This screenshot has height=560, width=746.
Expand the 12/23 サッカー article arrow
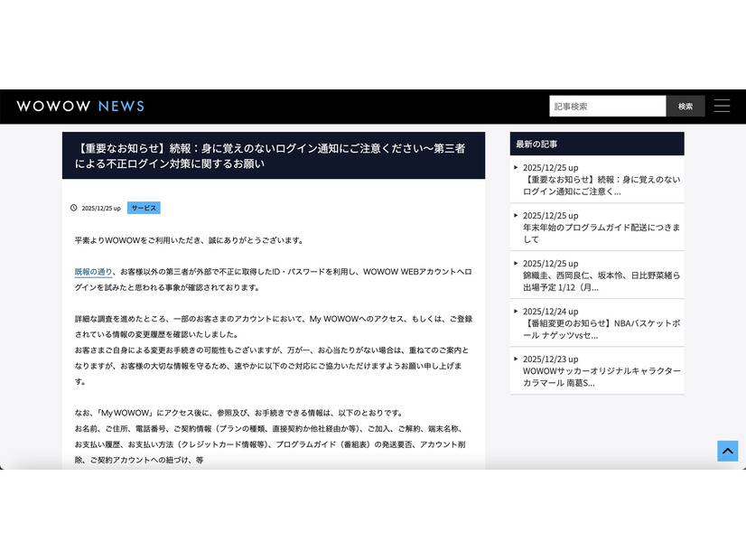517,358
